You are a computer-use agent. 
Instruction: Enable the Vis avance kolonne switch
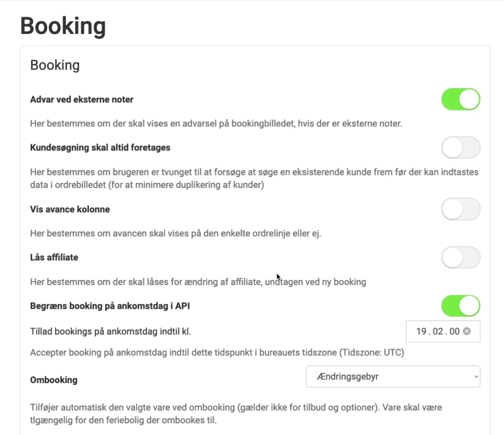tap(461, 209)
